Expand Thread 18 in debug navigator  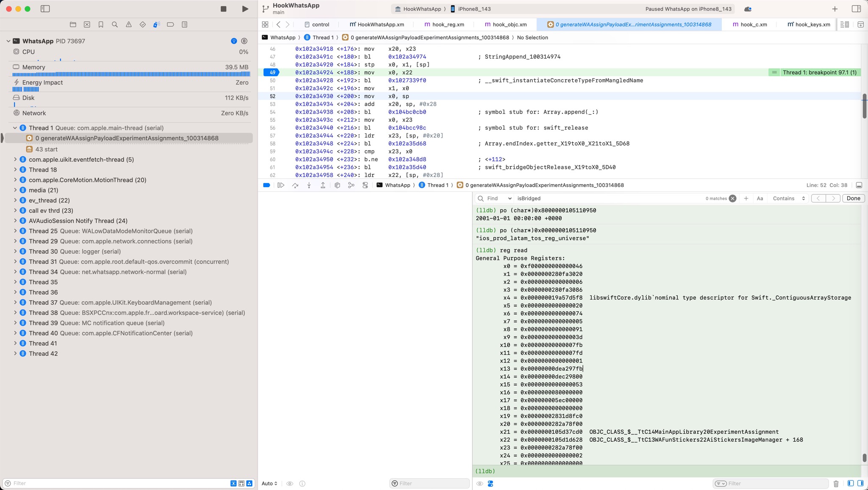click(x=15, y=170)
